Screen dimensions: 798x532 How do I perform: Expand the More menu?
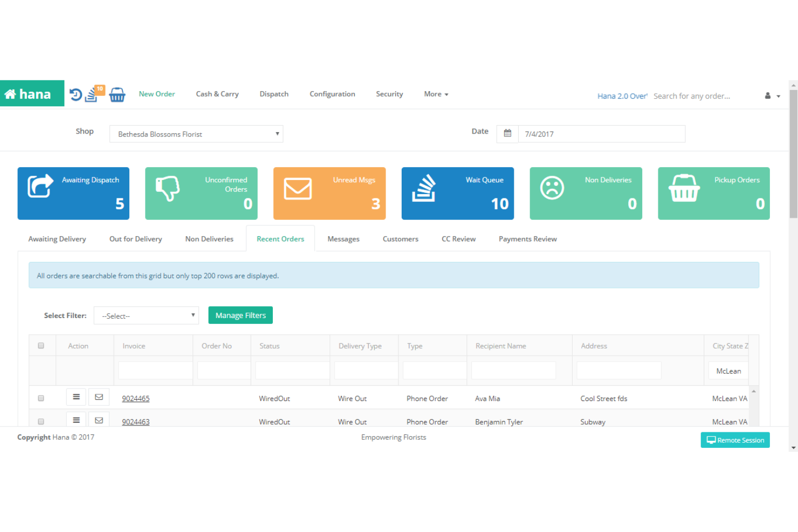436,94
